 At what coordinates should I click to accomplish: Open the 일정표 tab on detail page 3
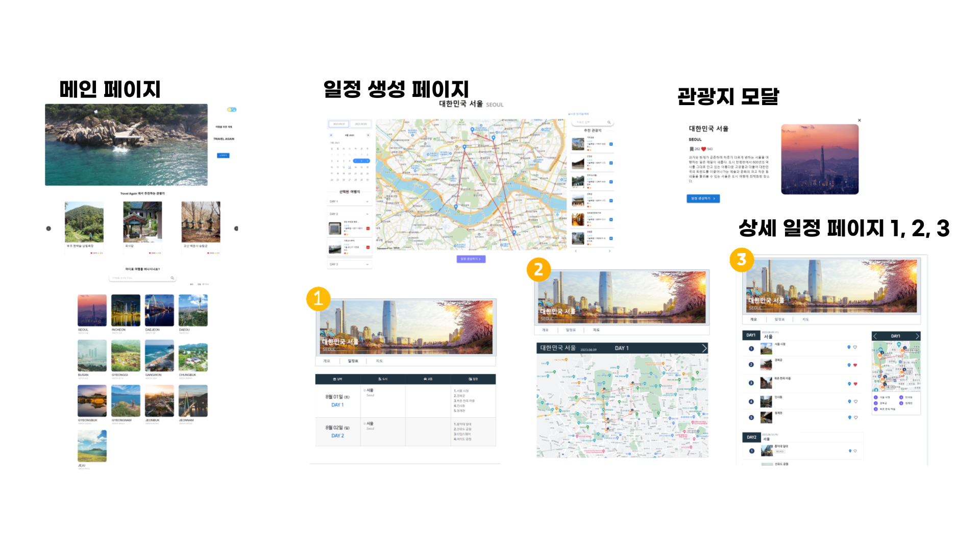[x=780, y=319]
